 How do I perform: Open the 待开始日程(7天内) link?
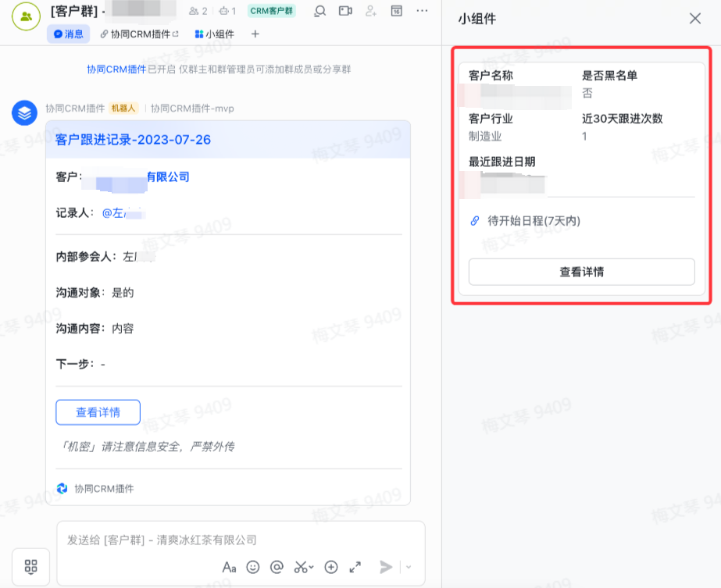(x=534, y=221)
